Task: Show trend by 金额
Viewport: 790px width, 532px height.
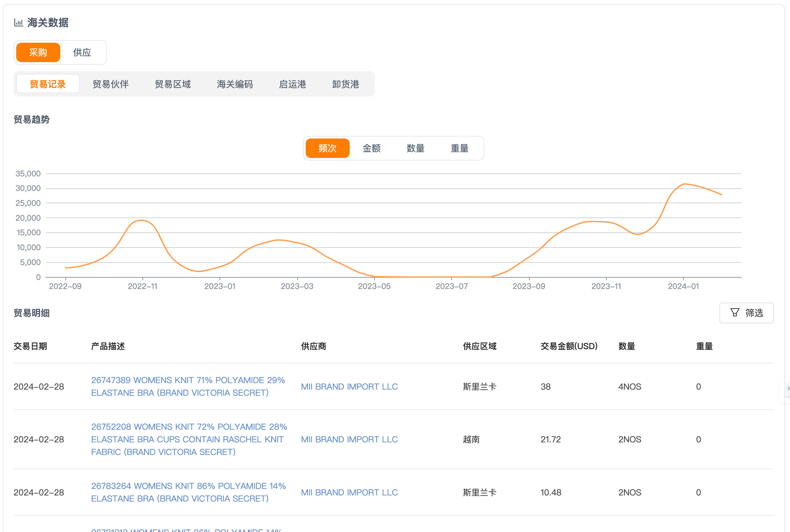Action: [371, 148]
